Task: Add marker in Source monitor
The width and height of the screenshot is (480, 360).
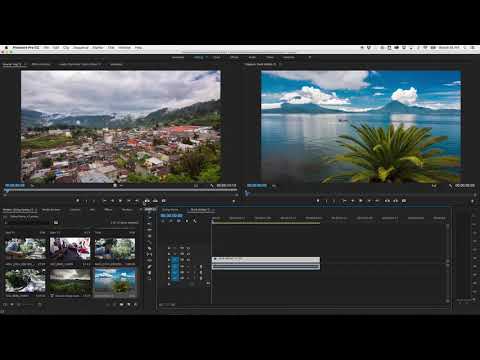Action: click(78, 201)
